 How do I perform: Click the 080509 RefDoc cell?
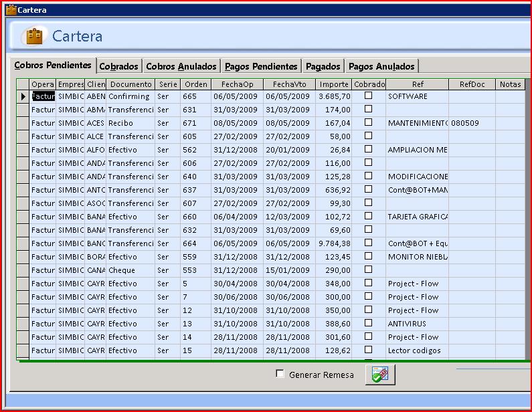click(472, 124)
